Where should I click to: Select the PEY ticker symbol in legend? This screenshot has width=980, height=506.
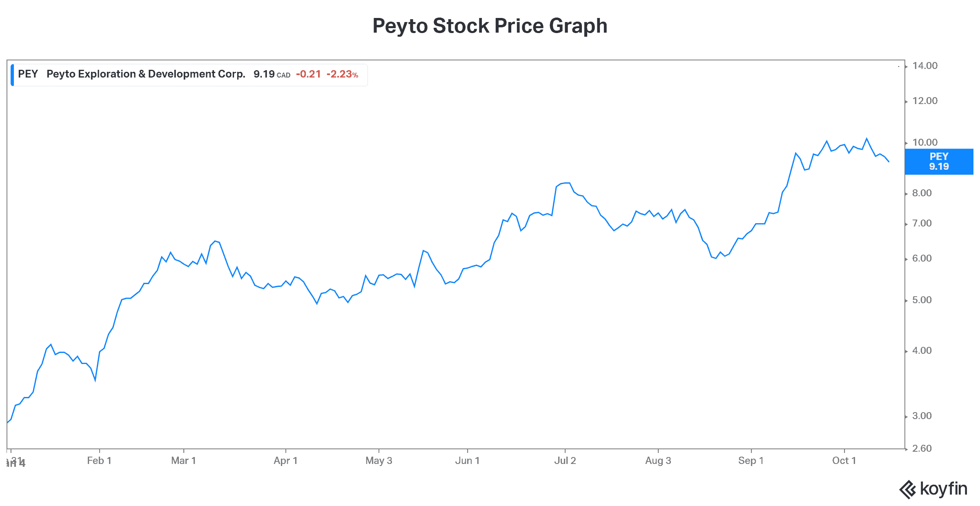click(x=28, y=74)
